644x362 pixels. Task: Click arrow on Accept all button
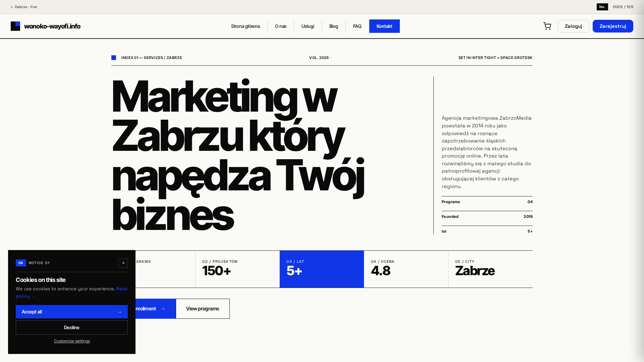click(x=119, y=312)
